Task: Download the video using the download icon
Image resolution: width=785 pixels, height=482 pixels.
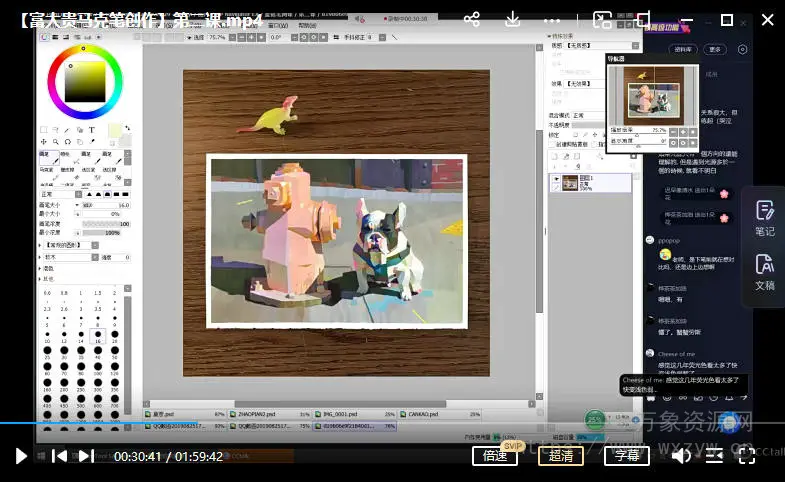Action: (512, 20)
